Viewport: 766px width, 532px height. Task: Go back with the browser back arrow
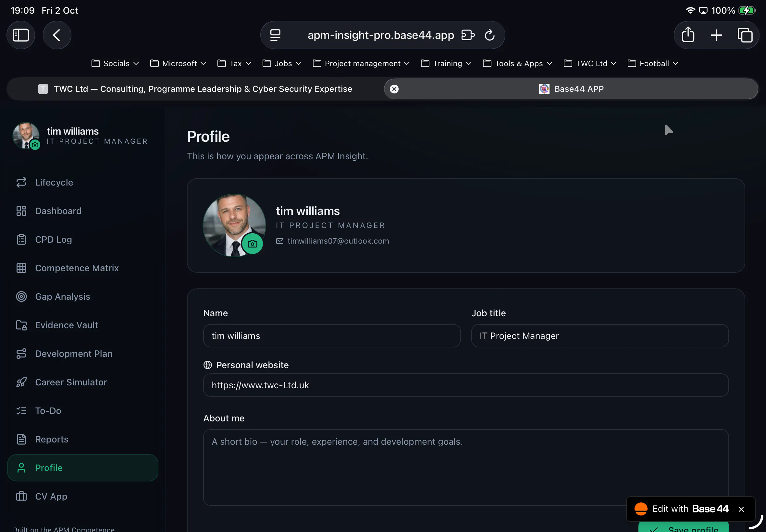(x=57, y=35)
